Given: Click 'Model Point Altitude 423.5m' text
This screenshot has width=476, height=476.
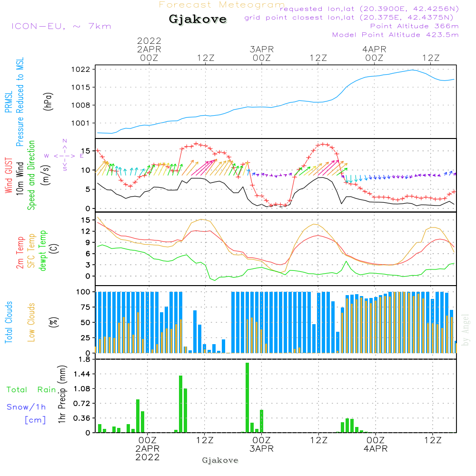Looking at the screenshot, I should (x=395, y=35).
